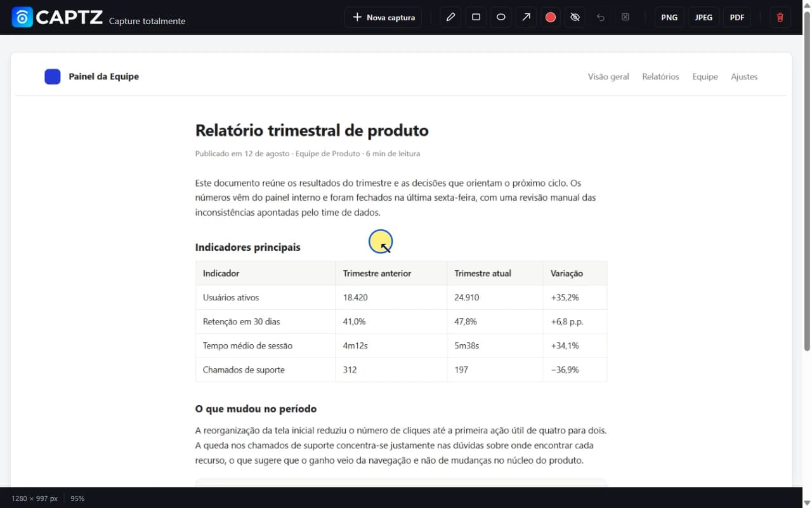Screen dimensions: 812x508
Task: Click the −36,9% variation value
Action: coord(565,370)
